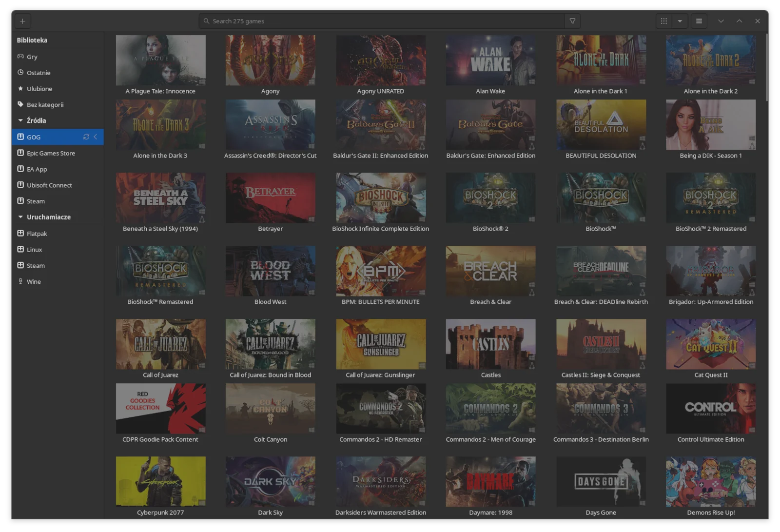Image resolution: width=780 pixels, height=532 pixels.
Task: Select CDPR Goodie Pack Content cover
Action: point(160,409)
